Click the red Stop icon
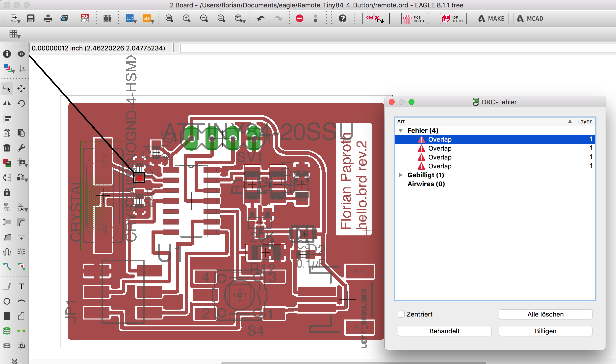The height and width of the screenshot is (364, 616). [299, 19]
